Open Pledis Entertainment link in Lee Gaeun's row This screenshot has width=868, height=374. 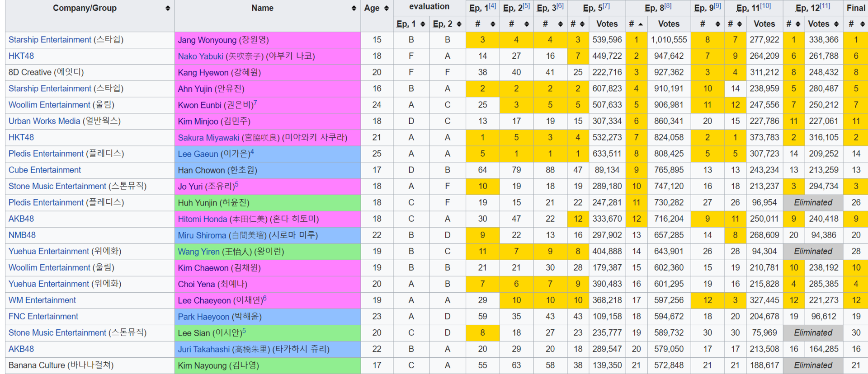pyautogui.click(x=46, y=154)
